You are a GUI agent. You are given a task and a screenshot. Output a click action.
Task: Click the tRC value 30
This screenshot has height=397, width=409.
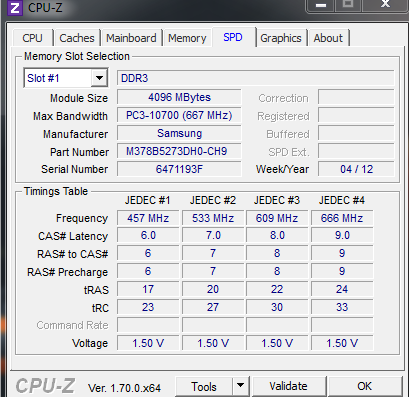[x=277, y=307]
